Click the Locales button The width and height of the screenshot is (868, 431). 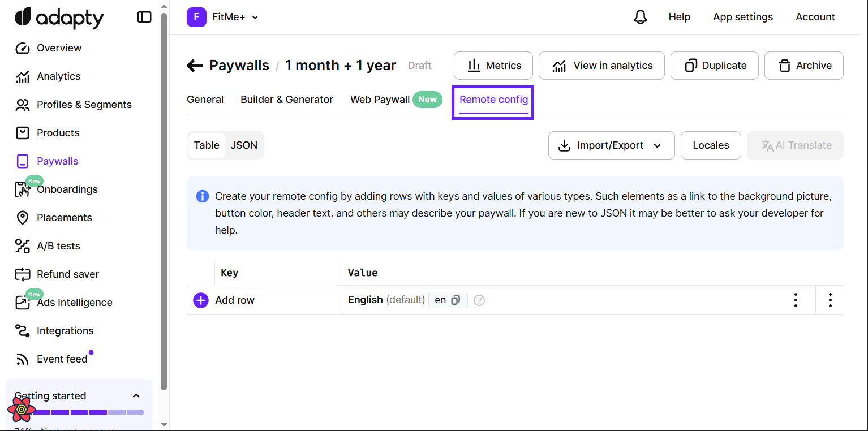[x=711, y=145]
